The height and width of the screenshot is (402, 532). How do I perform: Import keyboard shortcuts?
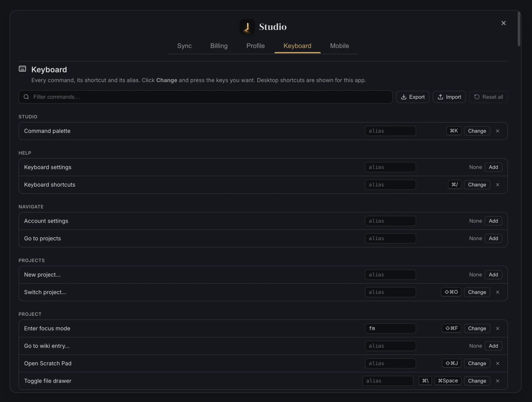tap(449, 97)
